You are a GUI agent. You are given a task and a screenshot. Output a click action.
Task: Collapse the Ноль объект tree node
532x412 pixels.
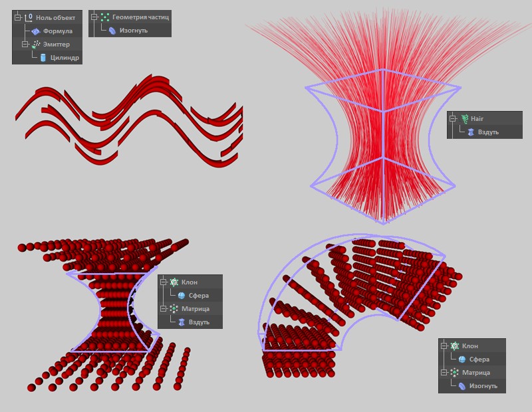click(18, 17)
